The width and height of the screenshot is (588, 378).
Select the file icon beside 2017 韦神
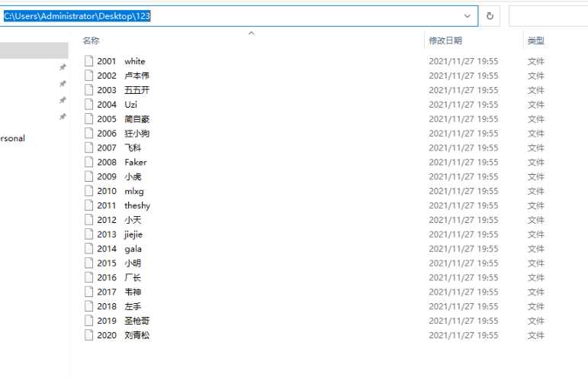click(89, 292)
